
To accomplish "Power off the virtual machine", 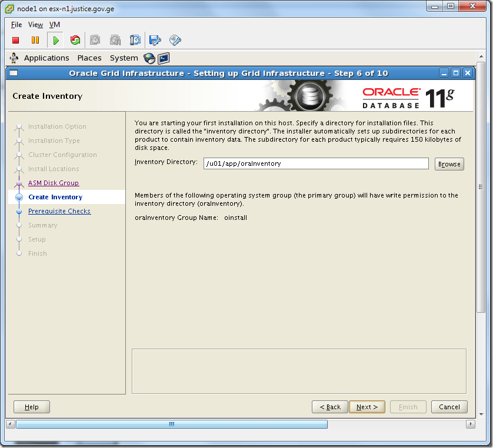I will pos(15,39).
